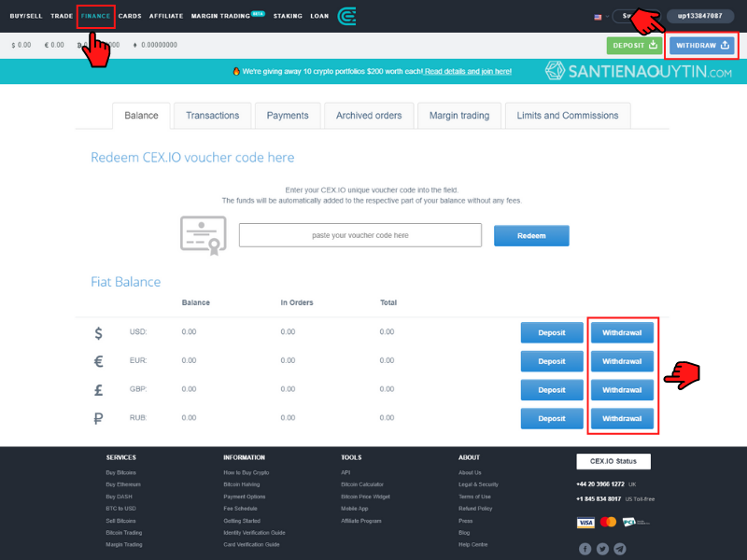Open Identity Verification Guide link
Viewport: 747px width, 560px height.
click(254, 533)
